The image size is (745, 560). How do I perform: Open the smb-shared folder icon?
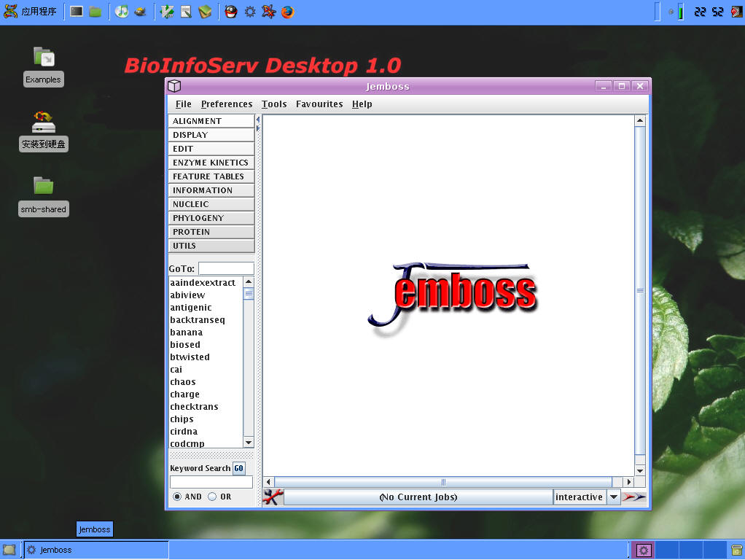click(x=43, y=196)
